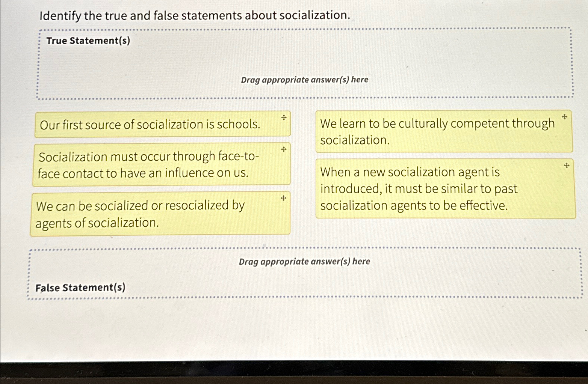
Task: Click the 'True Statement(s)' label
Action: [88, 41]
